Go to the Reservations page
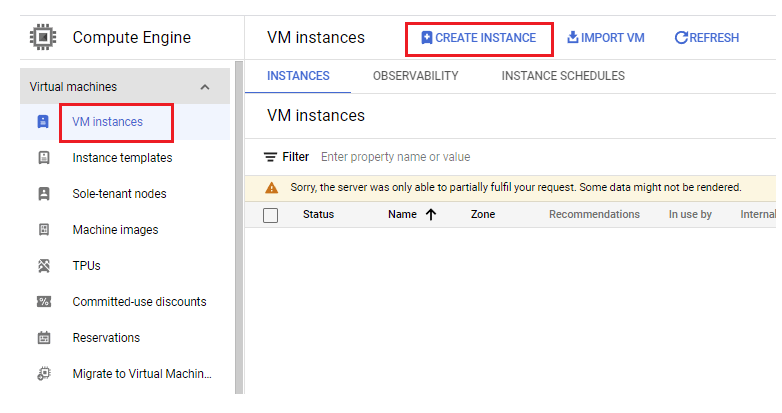Image resolution: width=782 pixels, height=413 pixels. [x=125, y=338]
